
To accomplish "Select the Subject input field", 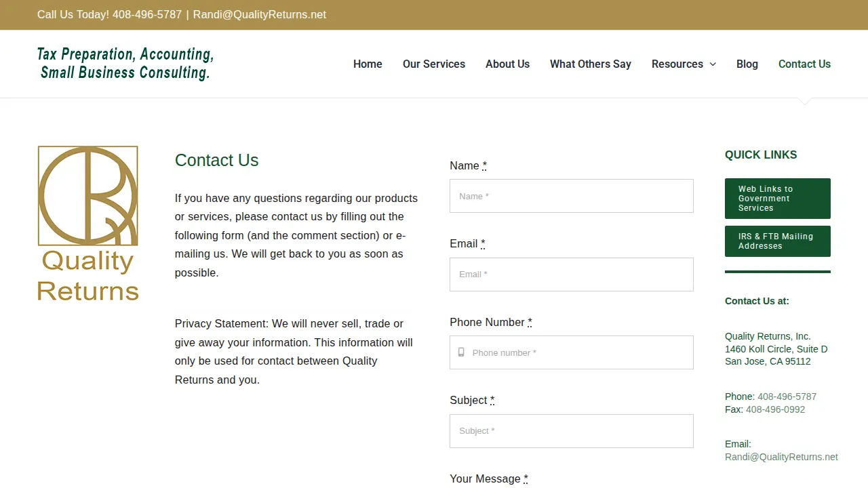I will tap(572, 431).
